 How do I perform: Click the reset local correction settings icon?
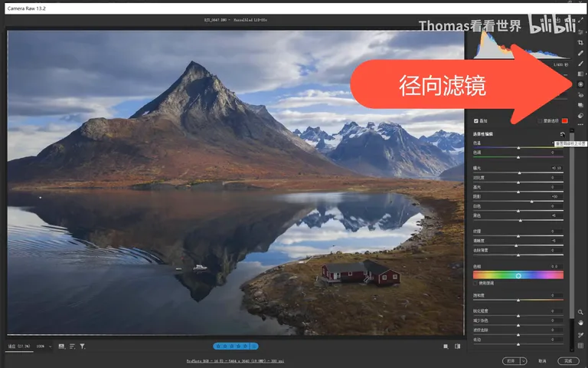[x=562, y=134]
